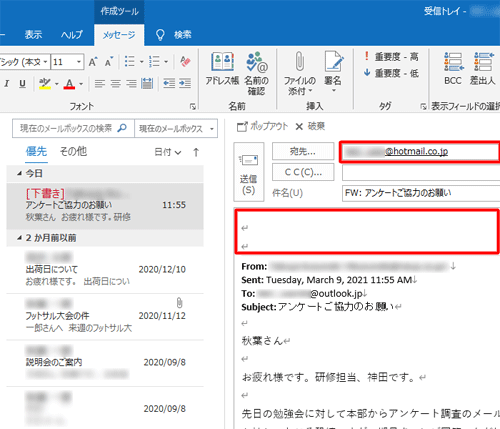Shrink font size with smaller A icon
Viewport: 500px width, 429px height.
[x=109, y=62]
